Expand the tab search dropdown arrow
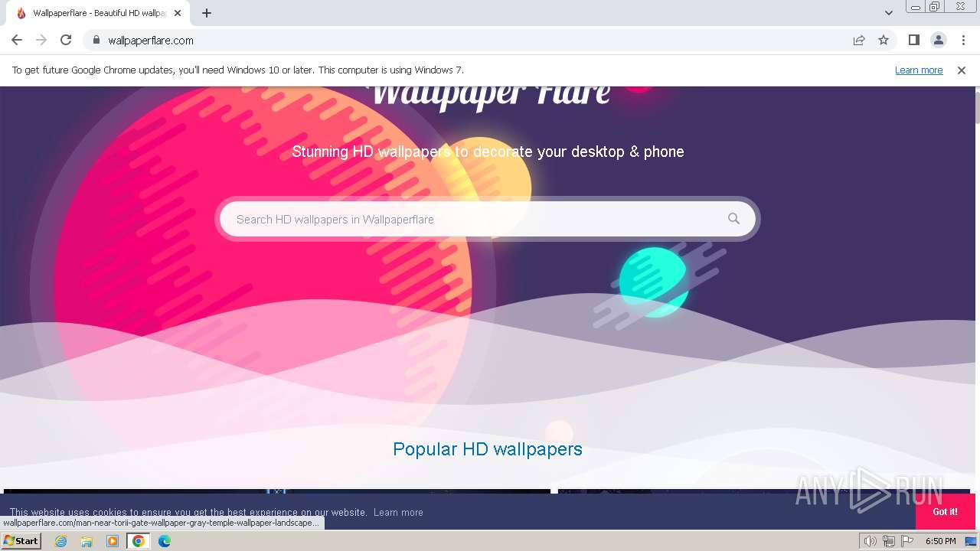The image size is (980, 551). (x=888, y=13)
